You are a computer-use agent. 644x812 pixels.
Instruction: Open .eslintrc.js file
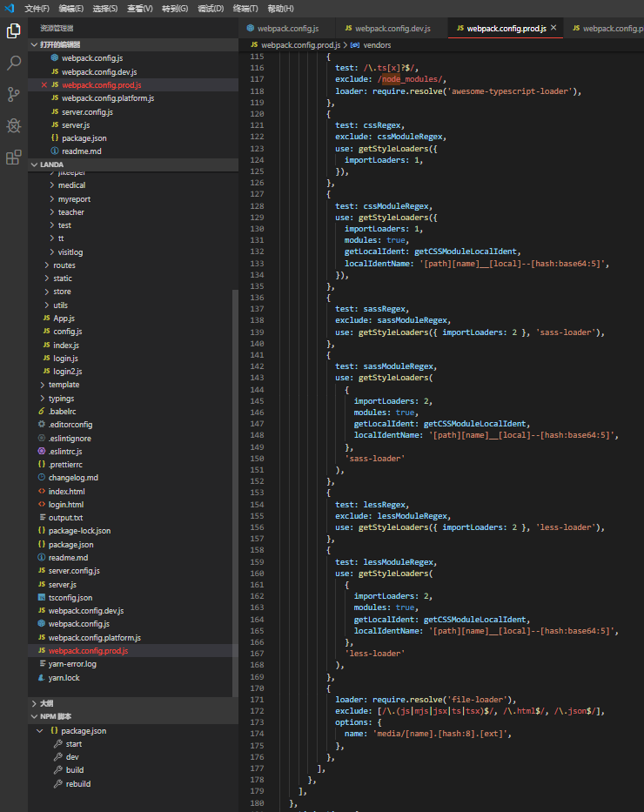65,451
